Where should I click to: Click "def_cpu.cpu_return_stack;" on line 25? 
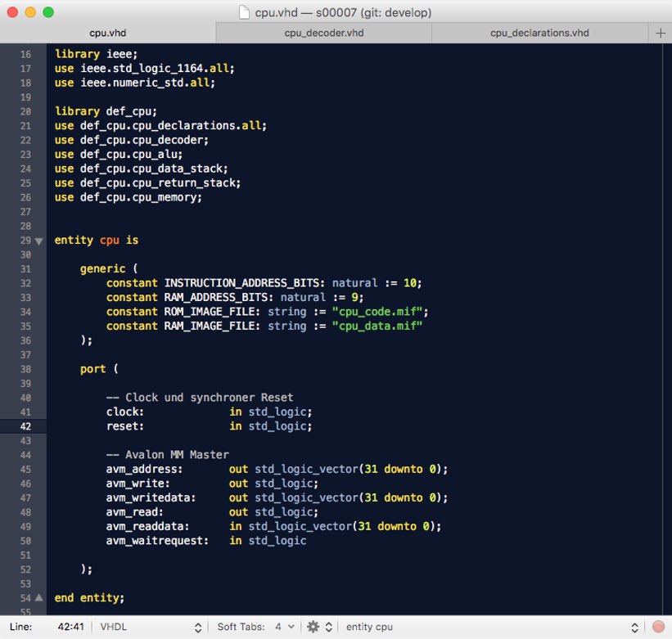click(160, 183)
